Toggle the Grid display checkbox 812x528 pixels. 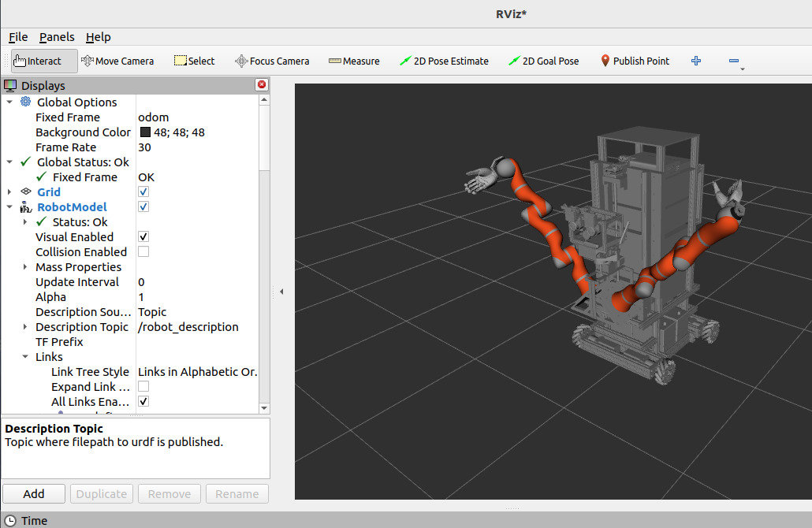click(x=143, y=191)
